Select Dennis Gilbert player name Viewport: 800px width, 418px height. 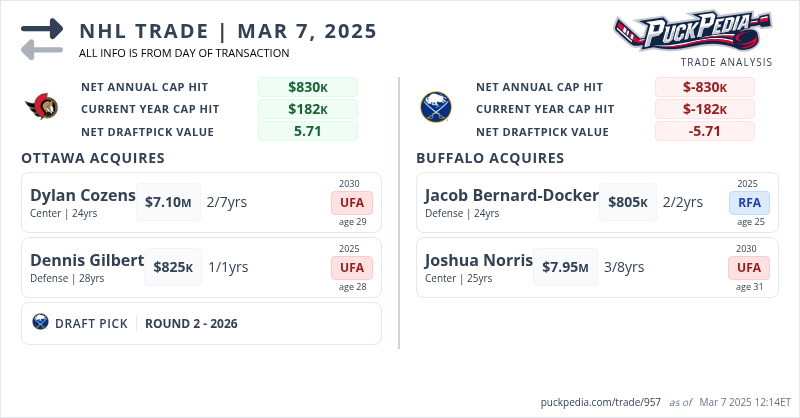coord(87,260)
